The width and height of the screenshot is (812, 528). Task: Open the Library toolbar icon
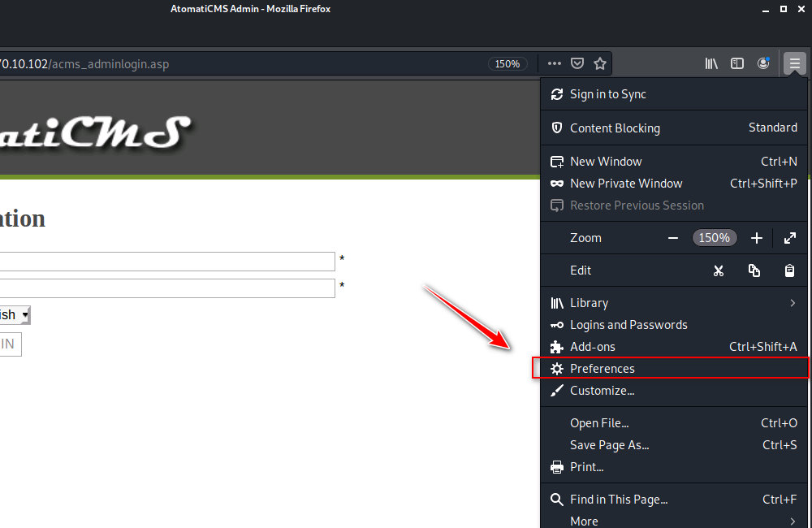[x=711, y=63]
